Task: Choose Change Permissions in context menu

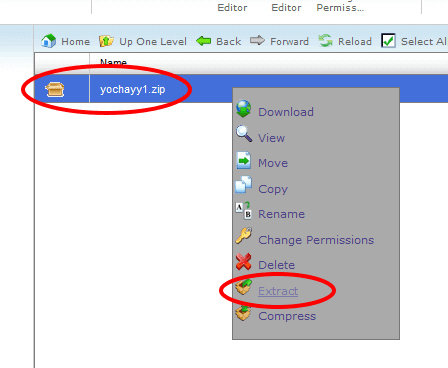Action: coord(316,240)
